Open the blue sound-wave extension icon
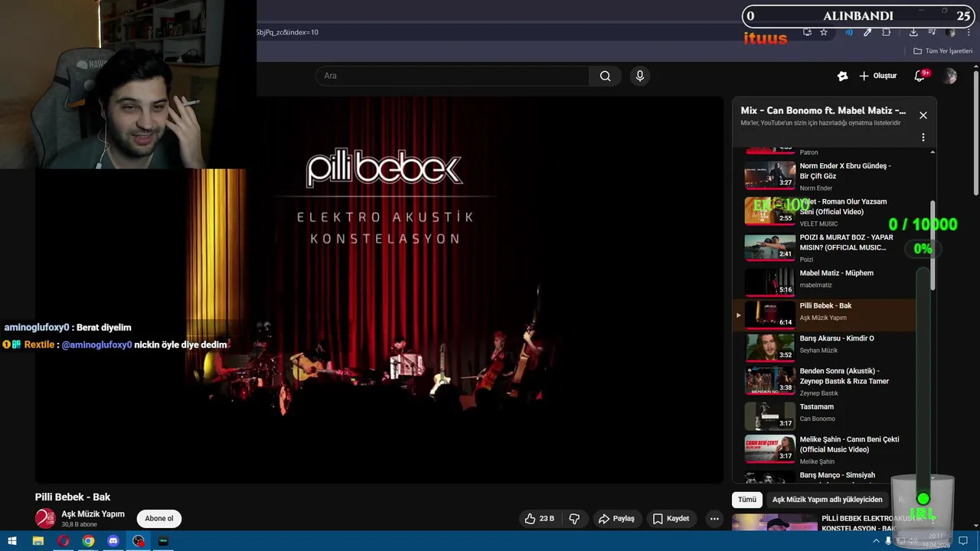 point(848,32)
